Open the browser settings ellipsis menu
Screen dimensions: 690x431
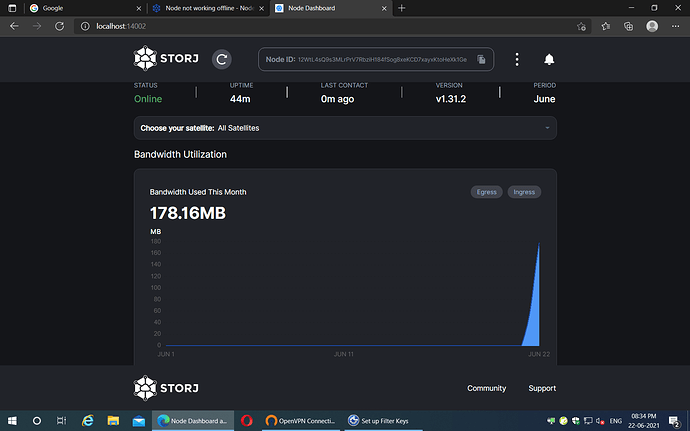675,25
